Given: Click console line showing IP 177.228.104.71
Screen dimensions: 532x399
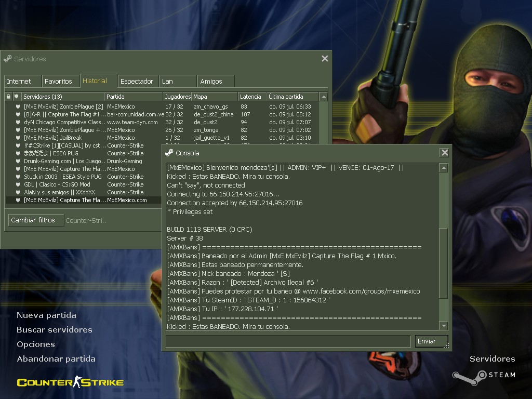Looking at the screenshot, I should coord(222,309).
